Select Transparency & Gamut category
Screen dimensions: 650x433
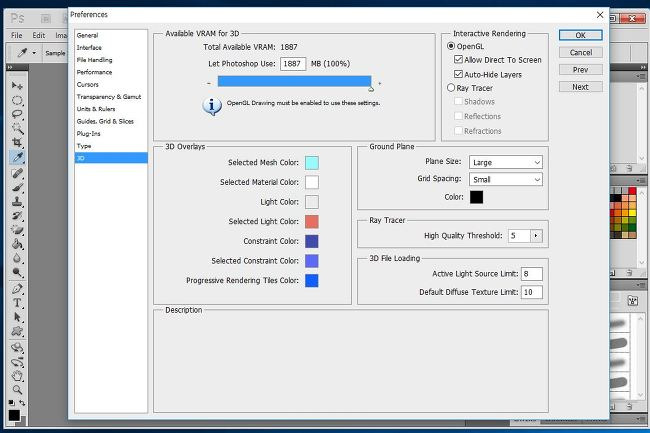coord(111,97)
